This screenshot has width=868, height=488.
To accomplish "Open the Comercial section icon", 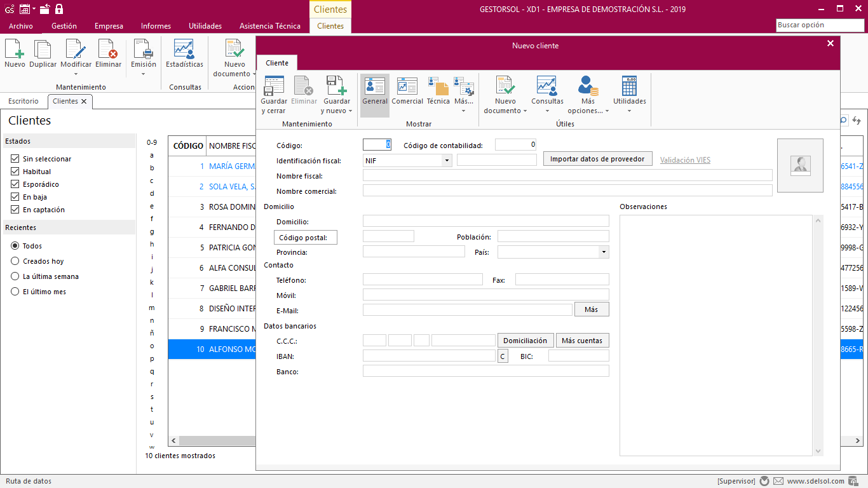I will click(x=407, y=86).
